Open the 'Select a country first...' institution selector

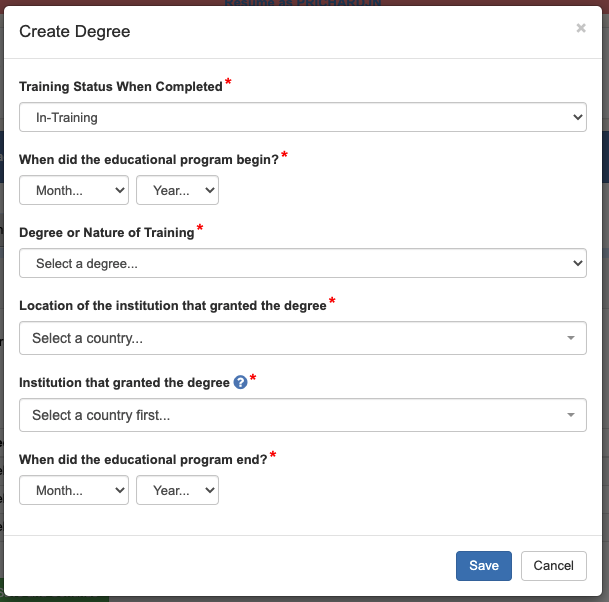[302, 415]
